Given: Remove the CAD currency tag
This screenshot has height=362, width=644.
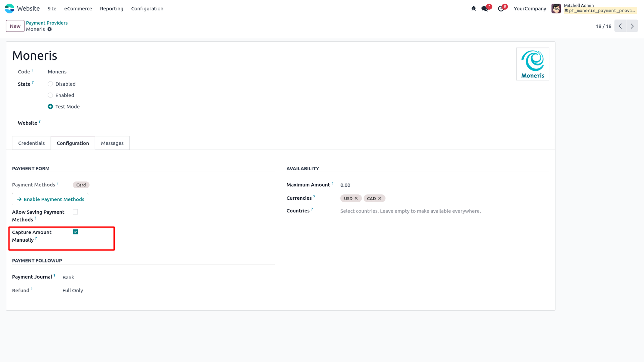Looking at the screenshot, I should tap(380, 198).
